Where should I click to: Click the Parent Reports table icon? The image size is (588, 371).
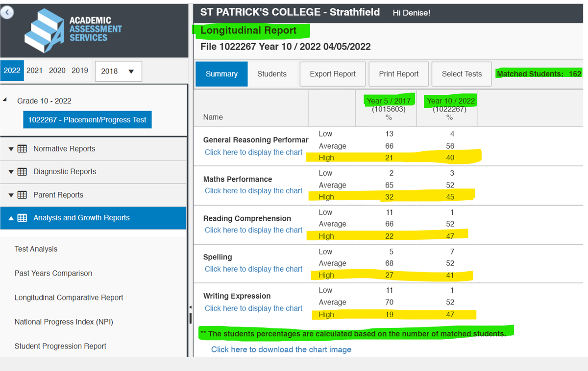(22, 195)
